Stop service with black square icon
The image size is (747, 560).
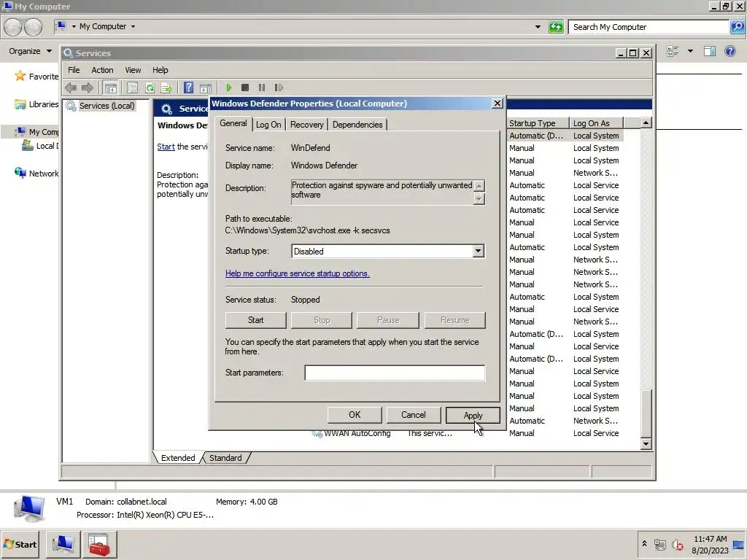tap(245, 87)
